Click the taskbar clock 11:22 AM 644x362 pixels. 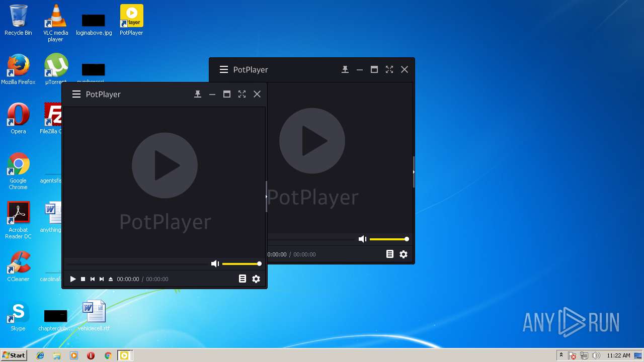[618, 355]
